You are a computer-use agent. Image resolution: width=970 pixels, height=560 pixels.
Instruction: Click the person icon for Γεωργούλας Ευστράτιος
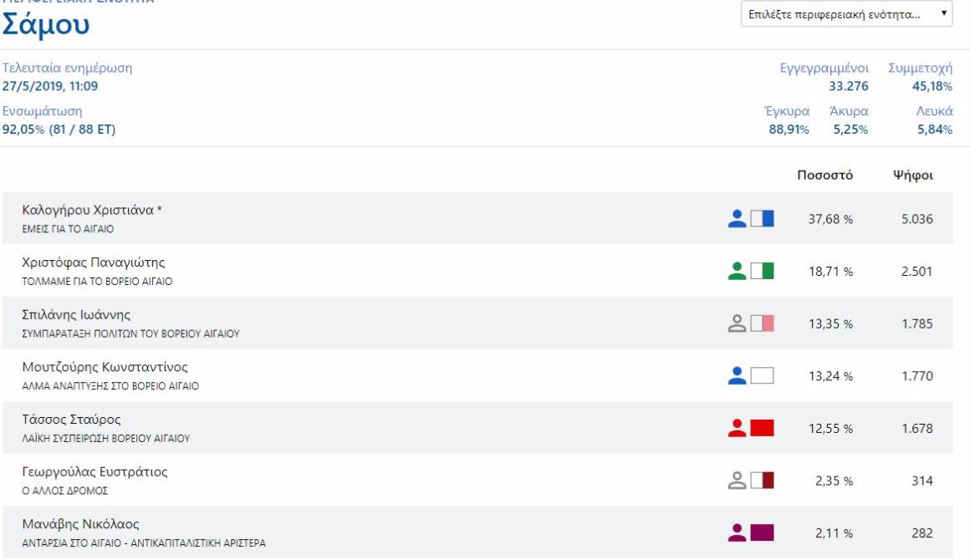737,481
